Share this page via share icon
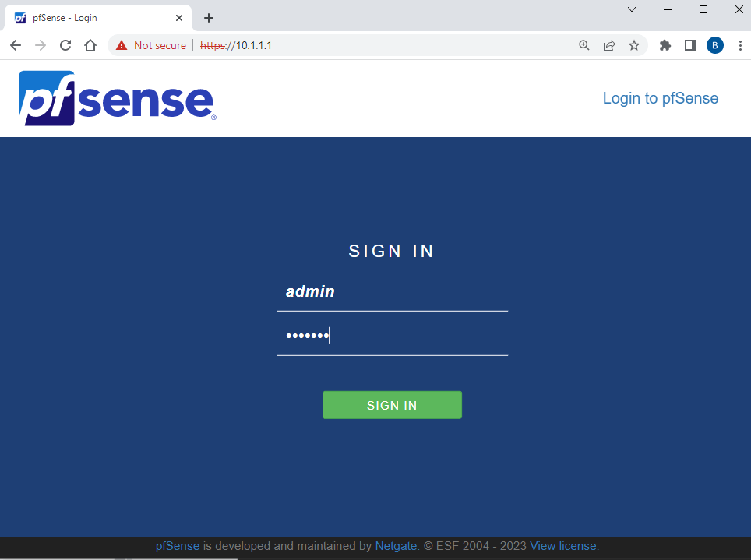The width and height of the screenshot is (751, 560). [x=609, y=45]
